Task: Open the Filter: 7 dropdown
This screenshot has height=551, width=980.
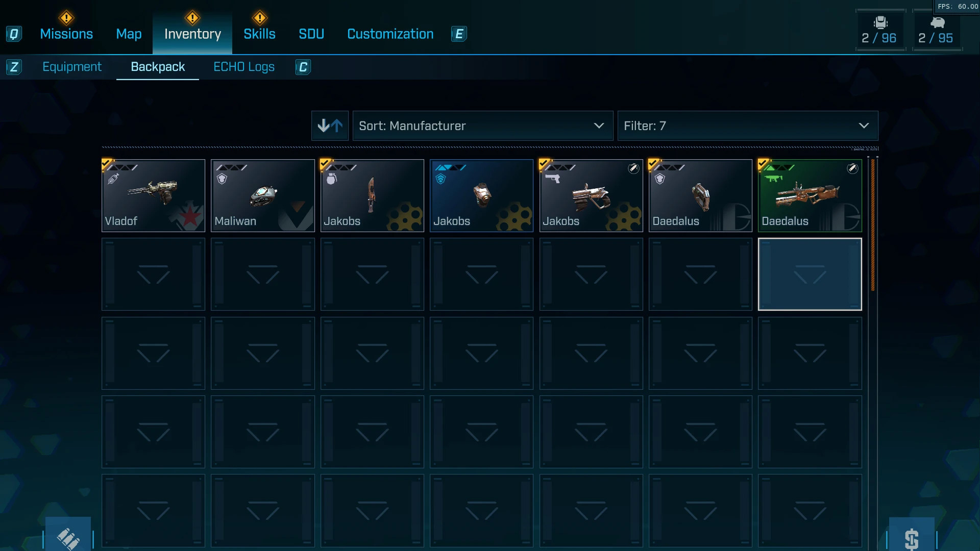Action: pos(748,126)
